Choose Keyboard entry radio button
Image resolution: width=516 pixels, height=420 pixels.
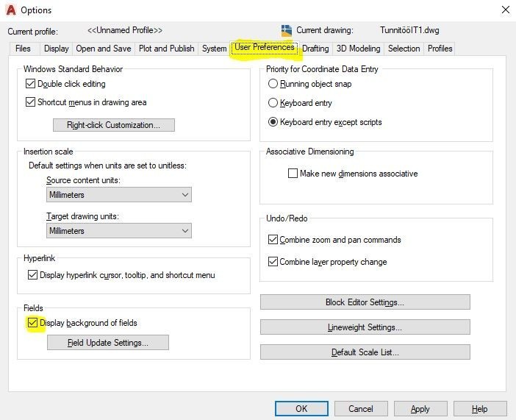tap(273, 103)
